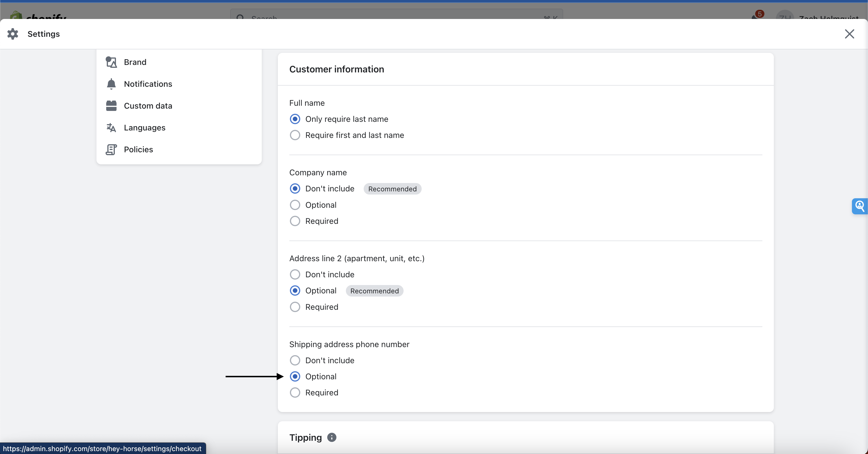Choose Don't include for shipping phone number
Viewport: 868px width, 454px height.
coord(295,361)
